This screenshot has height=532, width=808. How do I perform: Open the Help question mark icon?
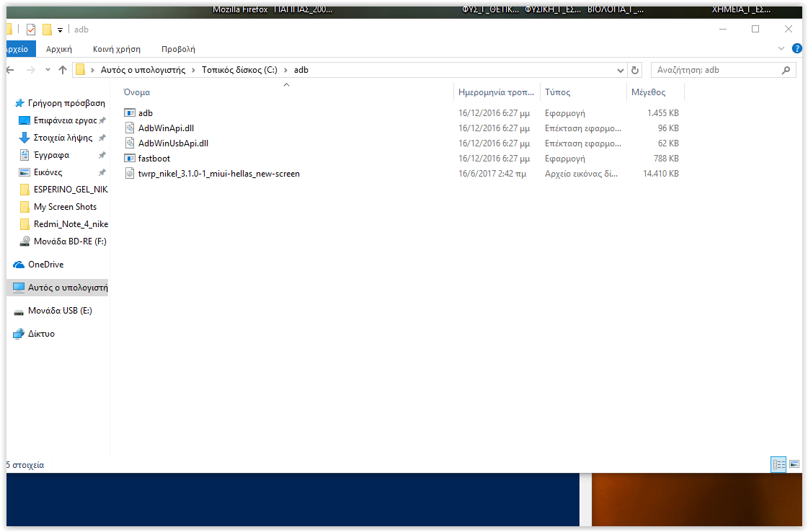click(x=796, y=49)
